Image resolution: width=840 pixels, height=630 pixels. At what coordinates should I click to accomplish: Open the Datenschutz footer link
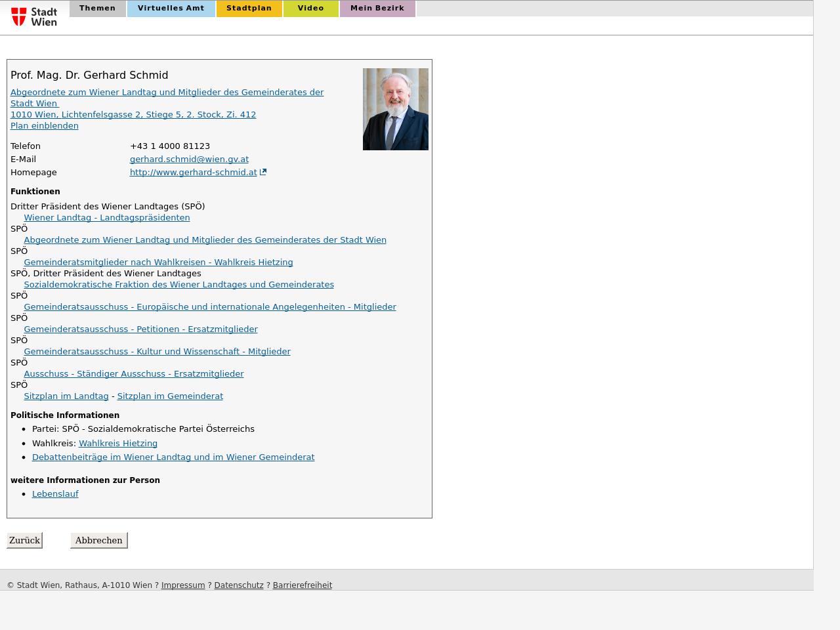point(239,585)
